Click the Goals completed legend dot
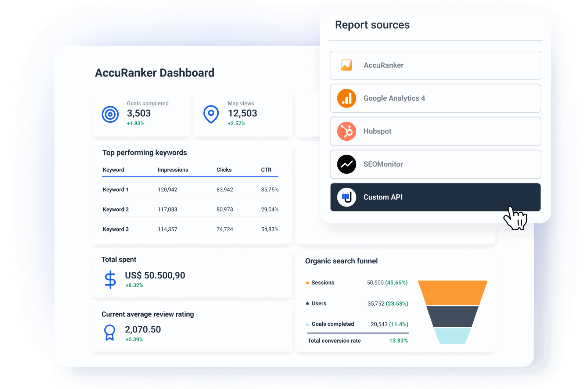The width and height of the screenshot is (588, 389). coord(307,324)
